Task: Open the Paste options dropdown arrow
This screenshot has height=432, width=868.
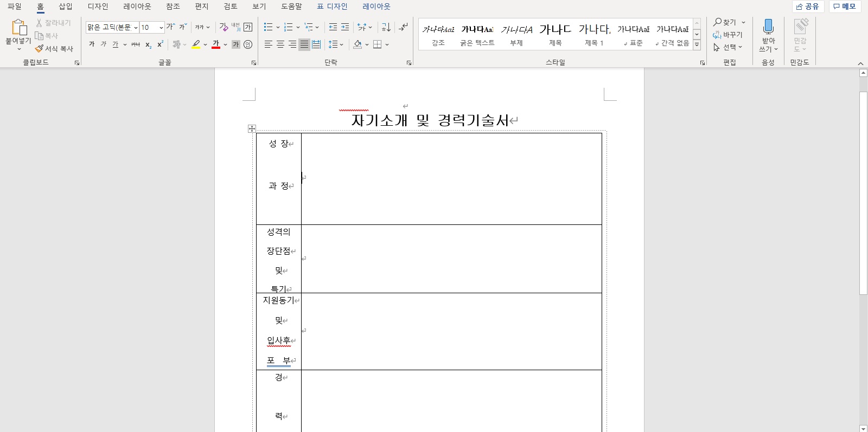Action: point(18,49)
